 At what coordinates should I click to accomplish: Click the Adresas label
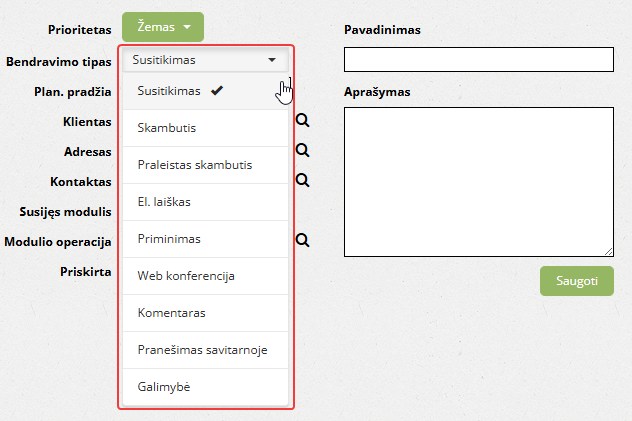[x=88, y=152]
